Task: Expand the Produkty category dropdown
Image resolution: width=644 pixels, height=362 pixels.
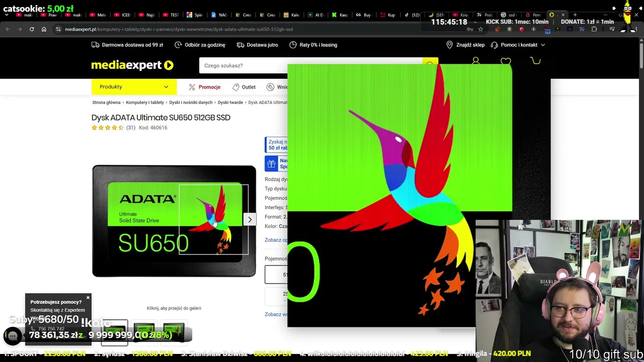Action: [x=134, y=86]
